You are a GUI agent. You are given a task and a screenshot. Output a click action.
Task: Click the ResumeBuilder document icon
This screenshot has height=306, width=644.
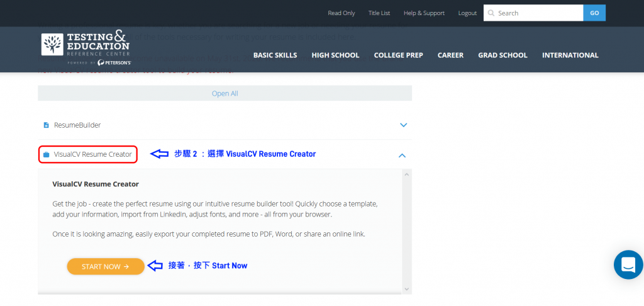tap(47, 125)
